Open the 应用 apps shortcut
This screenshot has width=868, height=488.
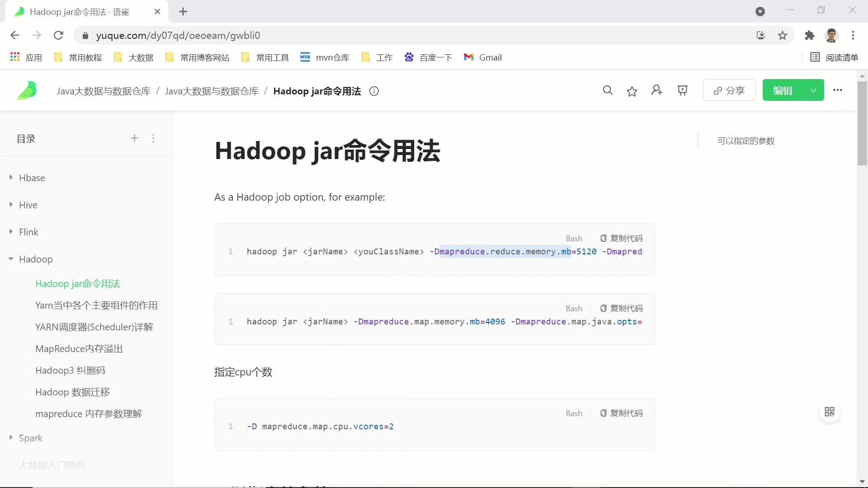tap(26, 57)
